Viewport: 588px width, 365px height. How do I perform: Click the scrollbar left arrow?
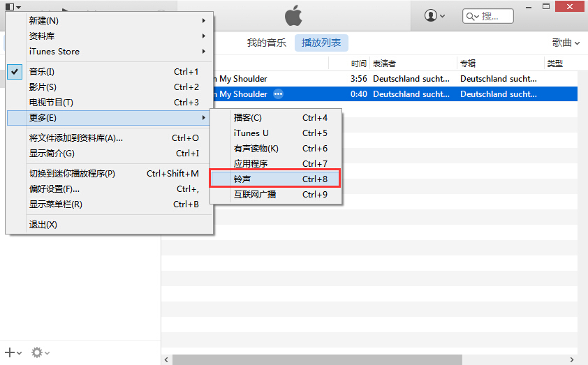click(x=166, y=359)
